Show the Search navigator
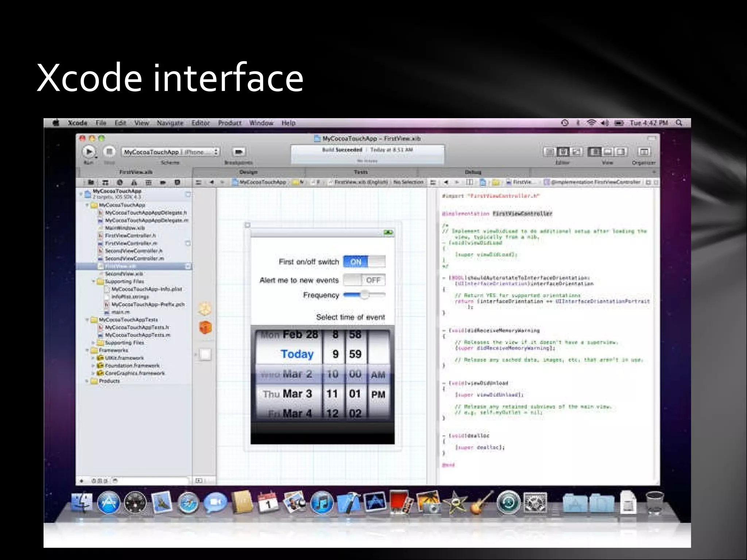 click(x=120, y=182)
